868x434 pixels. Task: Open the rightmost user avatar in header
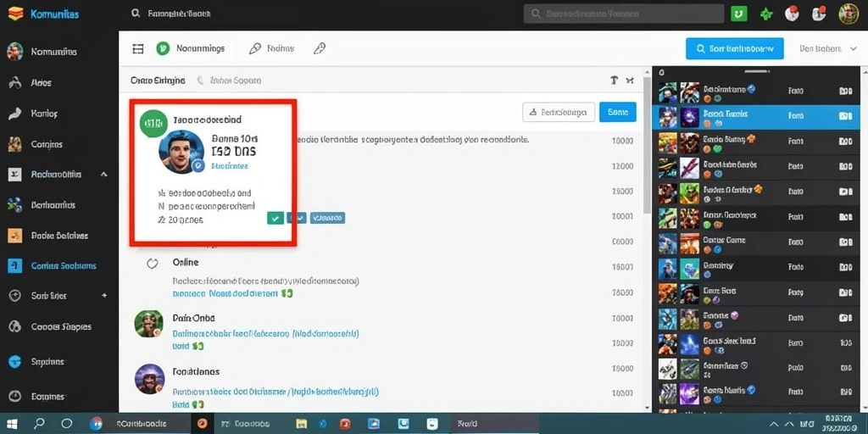(848, 14)
